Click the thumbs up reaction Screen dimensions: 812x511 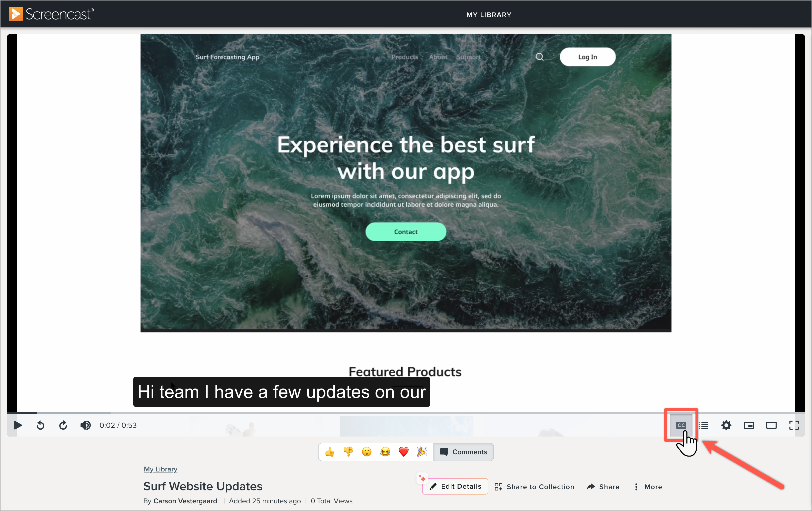(x=332, y=451)
